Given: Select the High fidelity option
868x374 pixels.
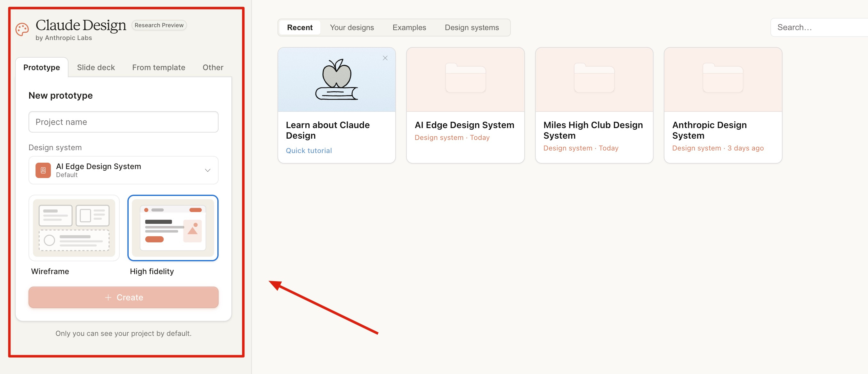Looking at the screenshot, I should (173, 228).
